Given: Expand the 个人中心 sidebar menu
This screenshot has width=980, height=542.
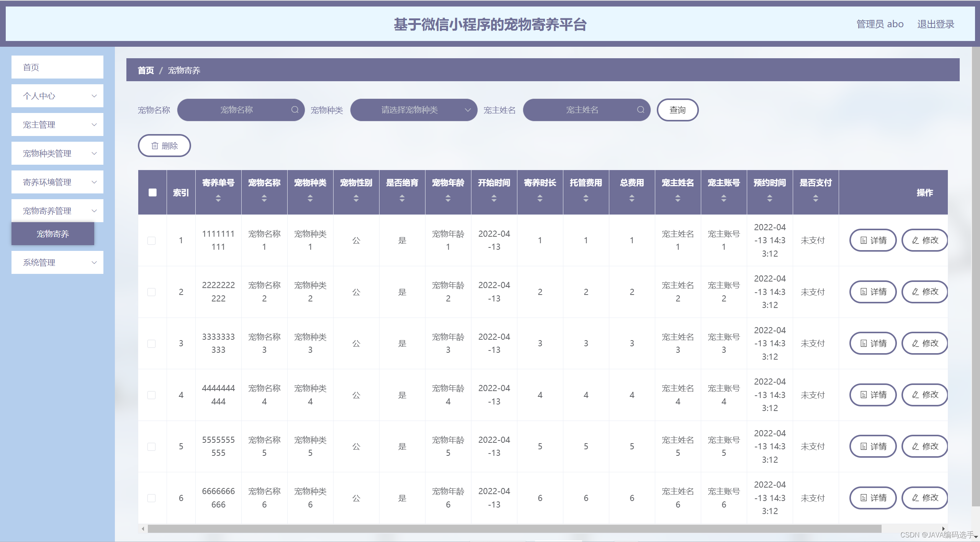Looking at the screenshot, I should 57,96.
